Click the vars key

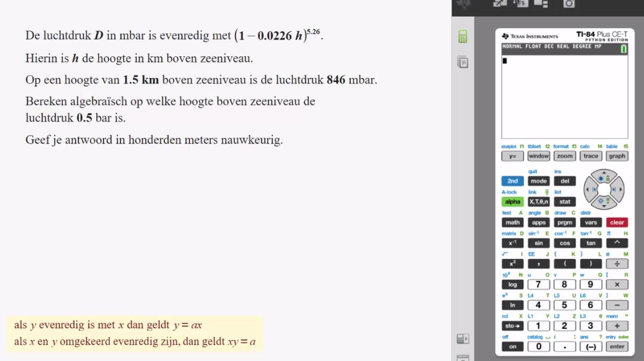[591, 222]
